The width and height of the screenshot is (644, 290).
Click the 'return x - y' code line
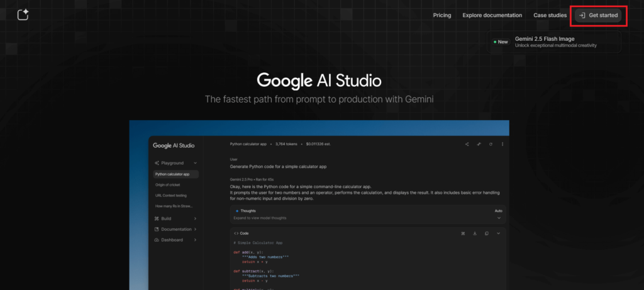(255, 281)
